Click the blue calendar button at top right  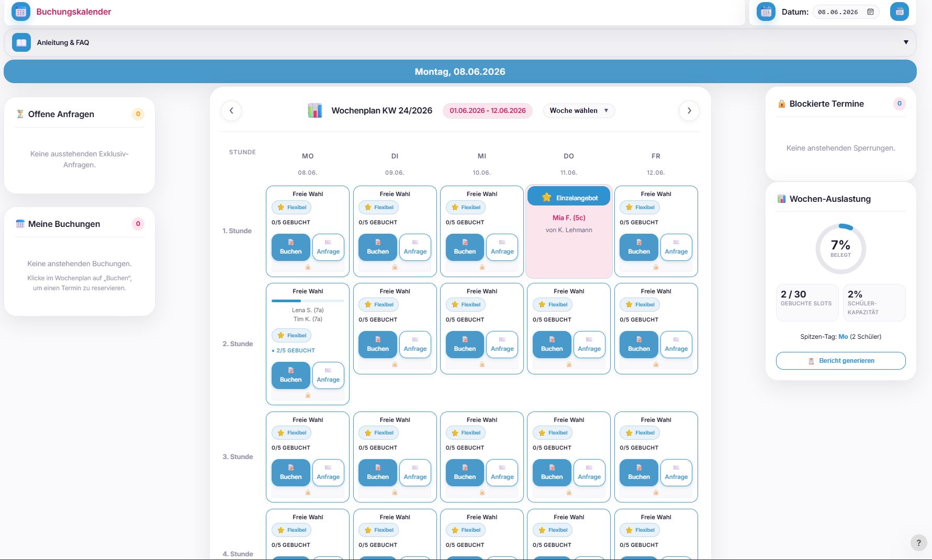[x=900, y=12]
